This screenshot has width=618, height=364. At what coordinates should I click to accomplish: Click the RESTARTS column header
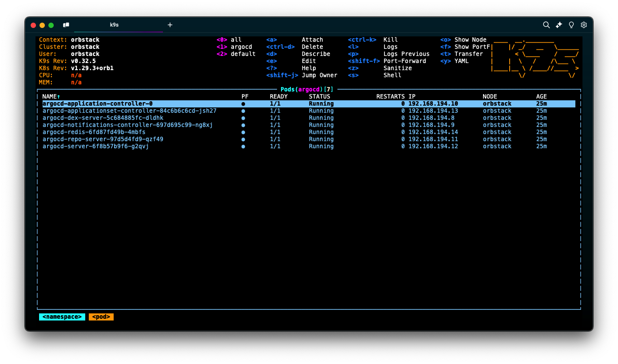point(391,96)
